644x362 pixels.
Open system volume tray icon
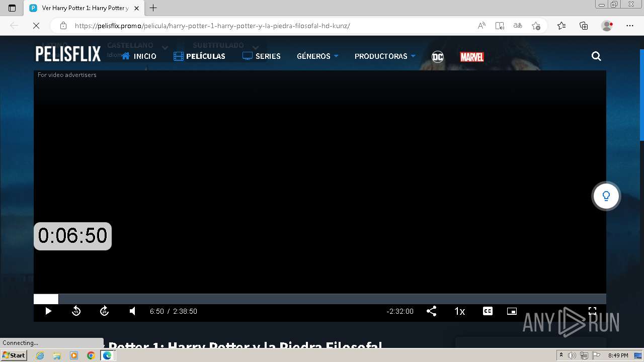coord(572,355)
